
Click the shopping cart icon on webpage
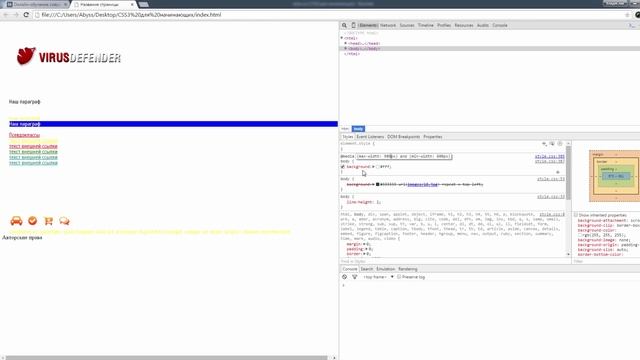49,221
